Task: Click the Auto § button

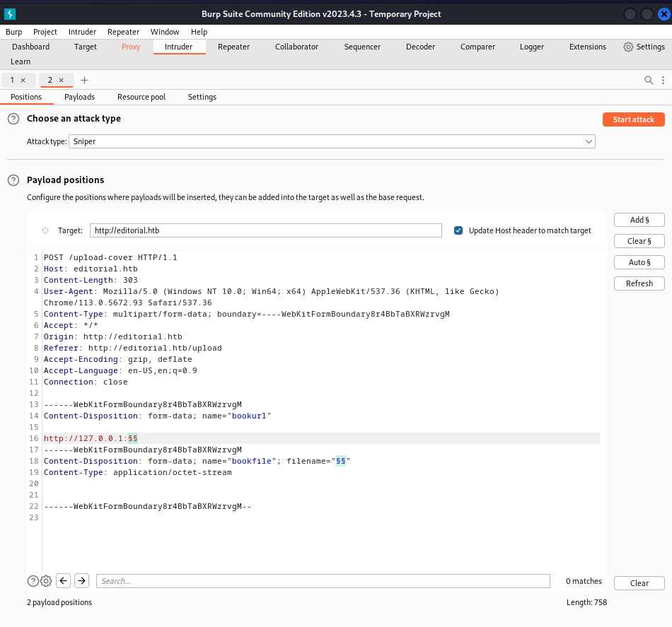Action: [639, 262]
